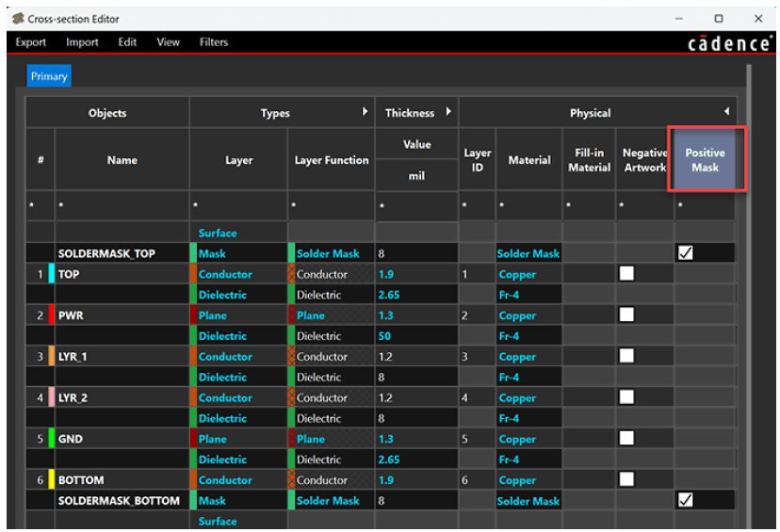
Task: Click the green Plane function icon in PWR row
Action: (292, 315)
